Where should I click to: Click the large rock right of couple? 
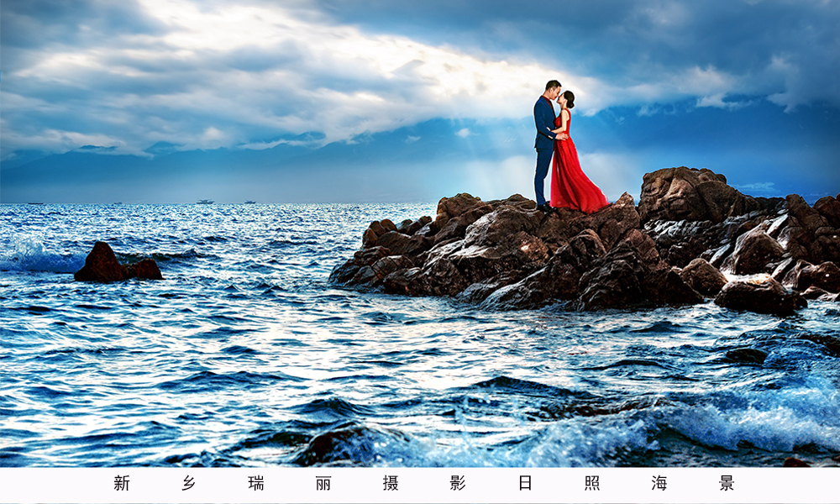[685, 195]
